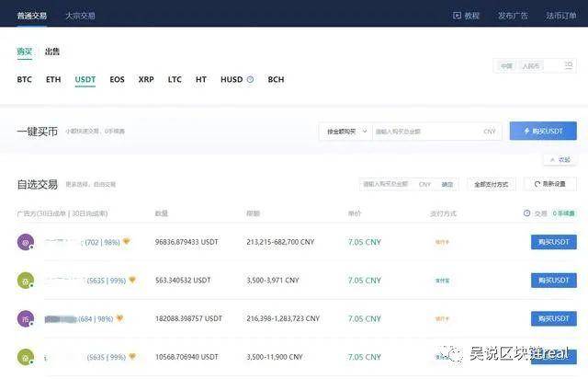This screenshot has height=379, width=588.
Task: Click the quantity 96836.879433 USDT
Action: click(x=187, y=242)
